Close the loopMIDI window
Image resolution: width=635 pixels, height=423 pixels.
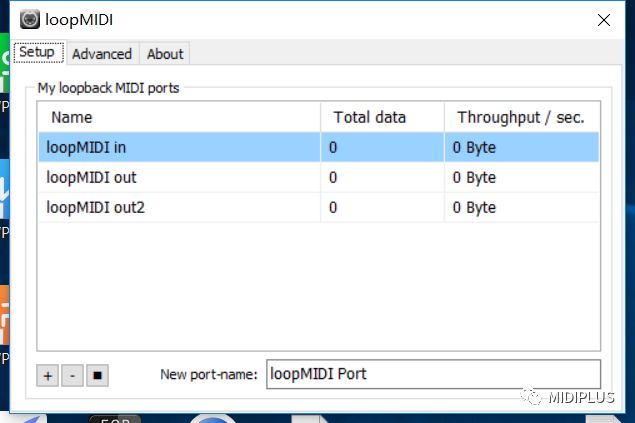coord(604,20)
